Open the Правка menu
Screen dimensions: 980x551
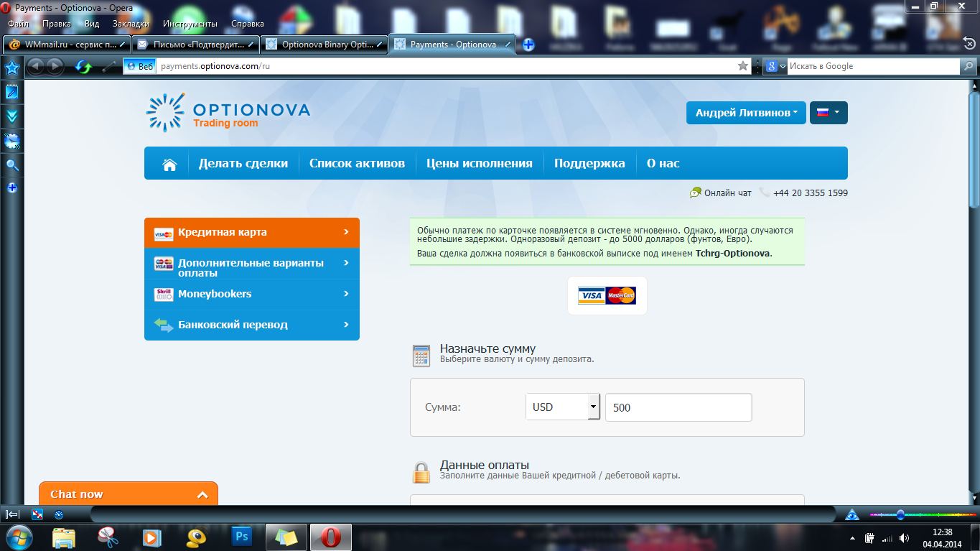(x=57, y=24)
